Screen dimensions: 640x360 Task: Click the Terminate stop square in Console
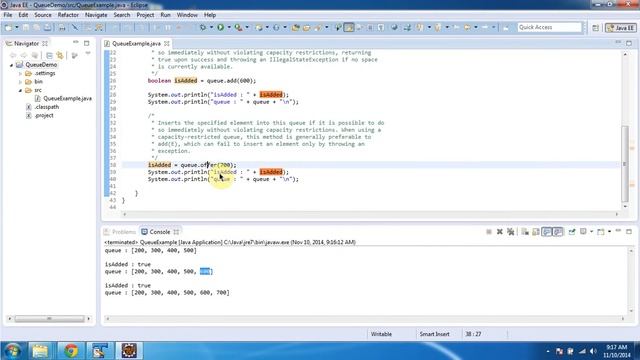[x=489, y=232]
